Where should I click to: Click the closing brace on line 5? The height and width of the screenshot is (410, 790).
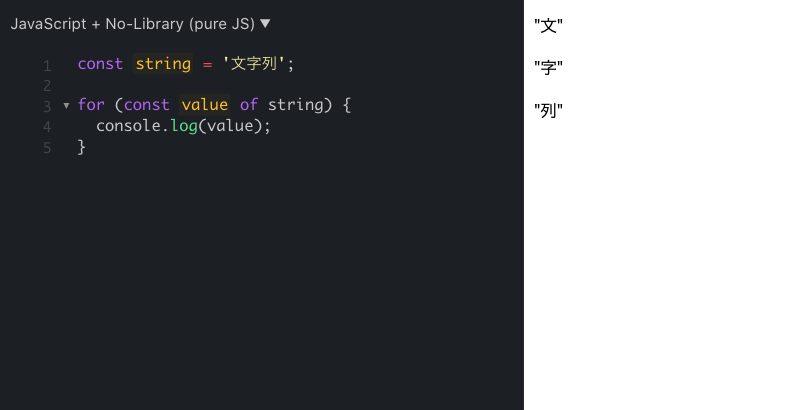tap(82, 147)
